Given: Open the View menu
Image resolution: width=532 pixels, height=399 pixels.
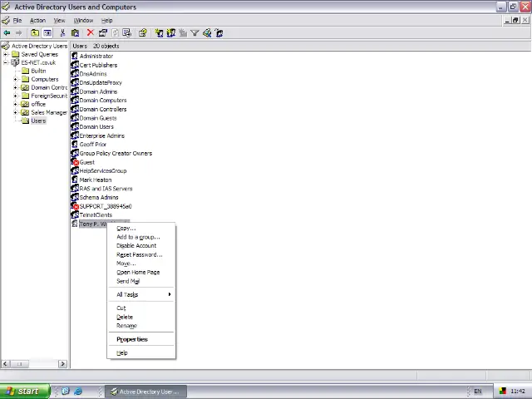Looking at the screenshot, I should [59, 20].
